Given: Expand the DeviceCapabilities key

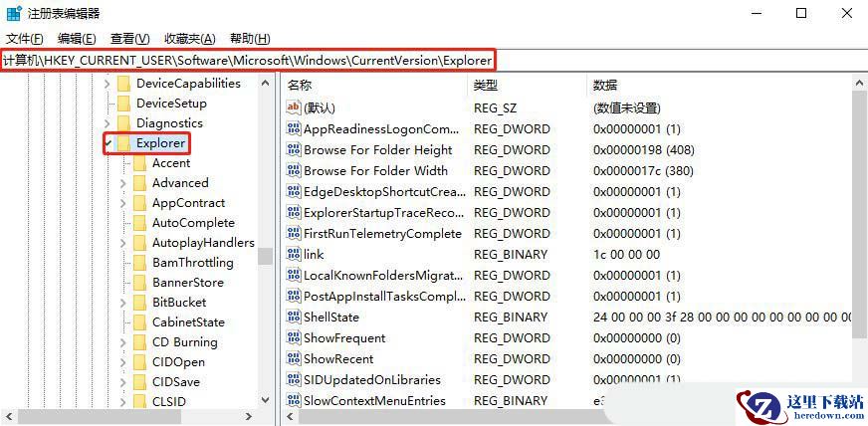Looking at the screenshot, I should click(108, 84).
